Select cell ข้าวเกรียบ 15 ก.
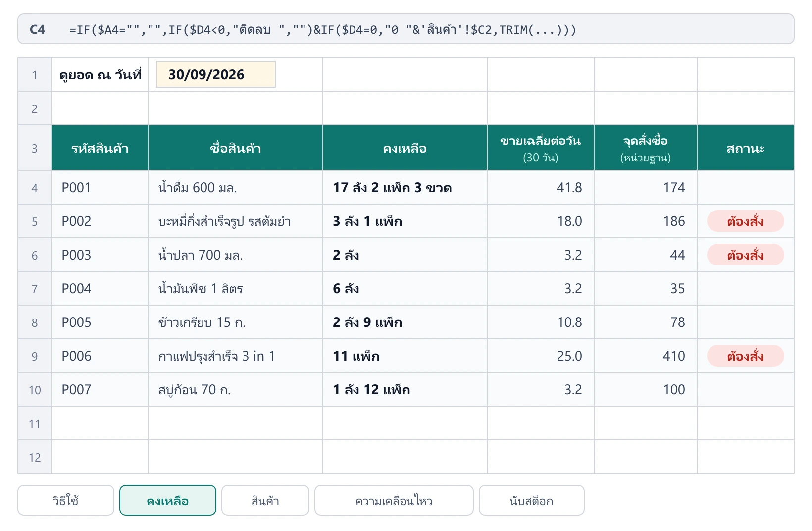 236,322
